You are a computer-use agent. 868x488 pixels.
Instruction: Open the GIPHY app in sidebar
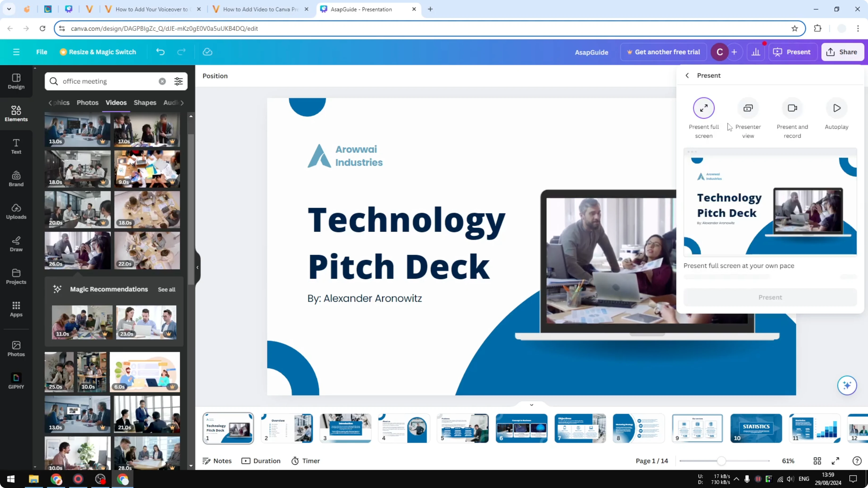tap(16, 381)
